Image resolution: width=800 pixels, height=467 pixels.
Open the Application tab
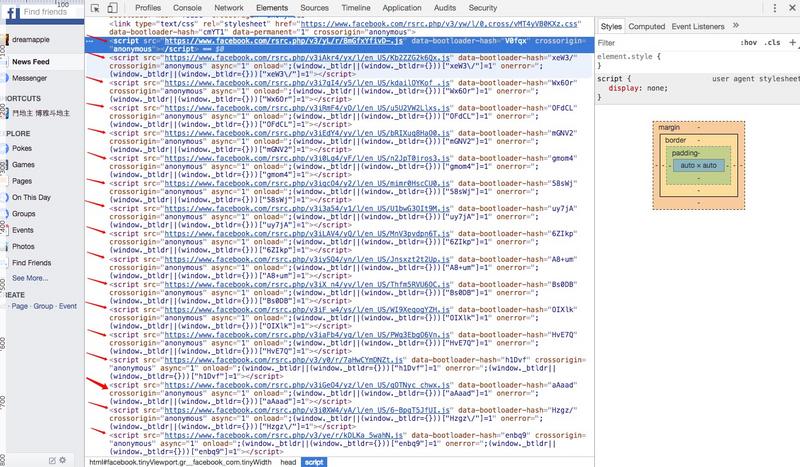click(402, 8)
